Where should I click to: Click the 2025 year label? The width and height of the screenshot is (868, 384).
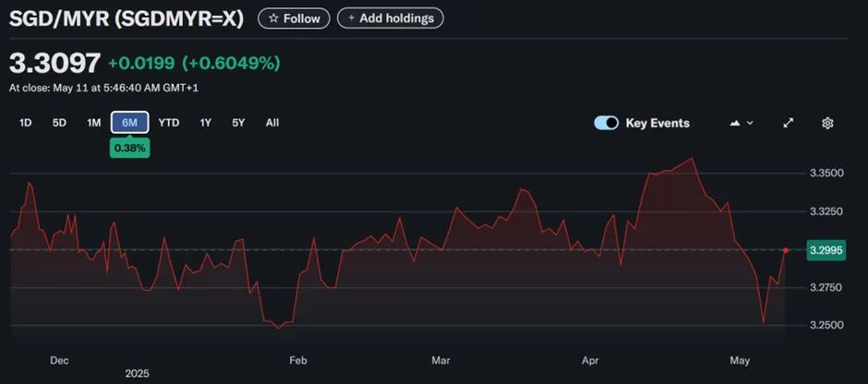click(137, 374)
